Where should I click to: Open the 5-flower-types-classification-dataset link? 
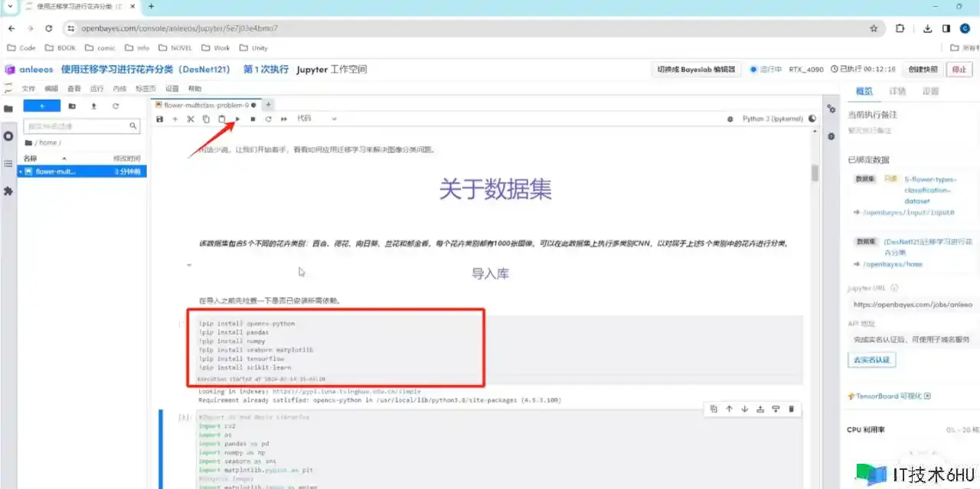click(932, 190)
